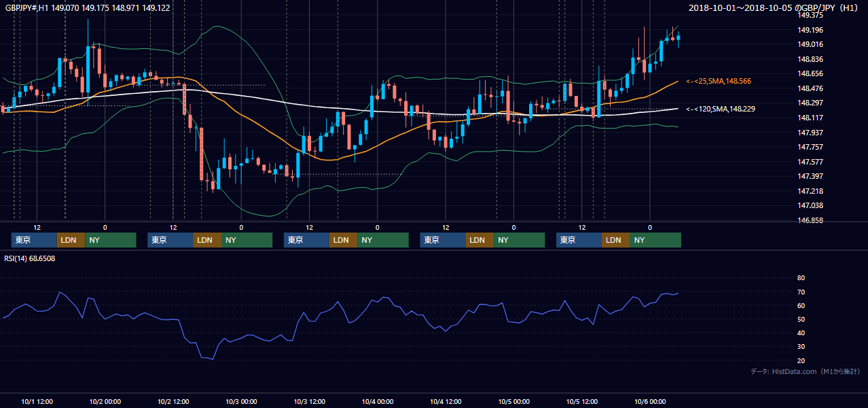Viewport: 868px width, 408px height.
Task: Click price axis label 147.218
Action: point(810,191)
